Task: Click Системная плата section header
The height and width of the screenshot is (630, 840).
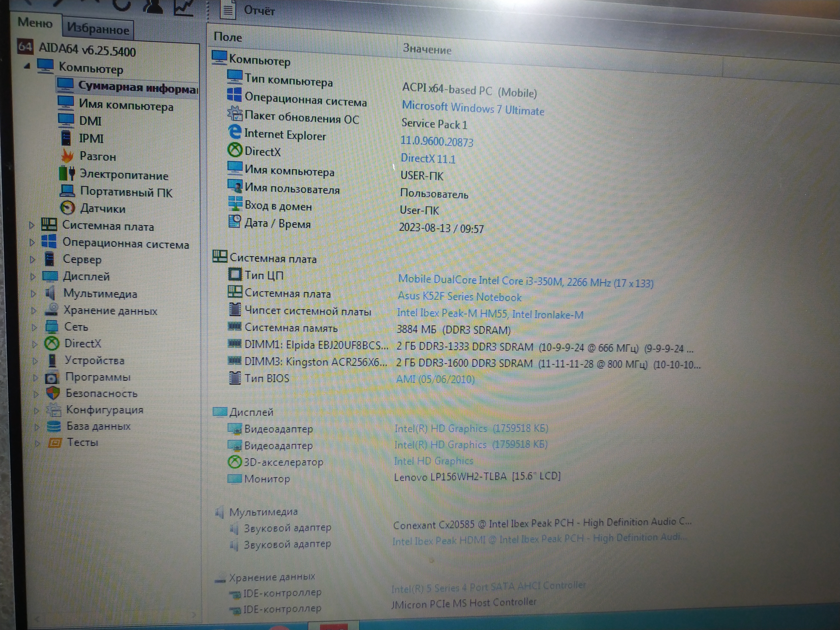Action: tap(264, 258)
